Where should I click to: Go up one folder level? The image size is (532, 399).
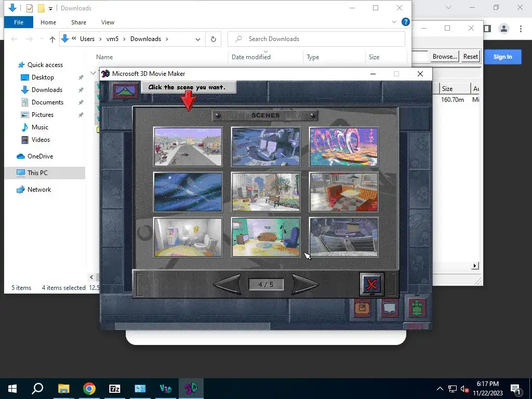[x=52, y=39]
